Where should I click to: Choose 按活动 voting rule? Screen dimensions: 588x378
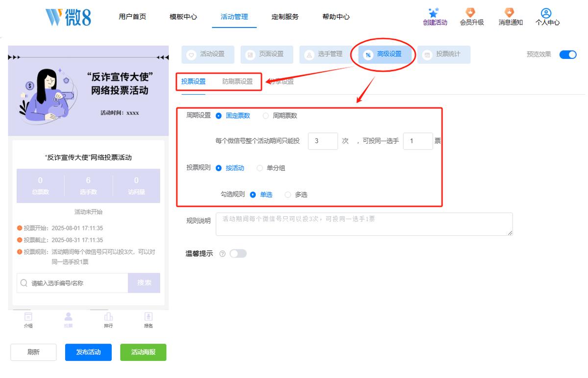[x=230, y=168]
